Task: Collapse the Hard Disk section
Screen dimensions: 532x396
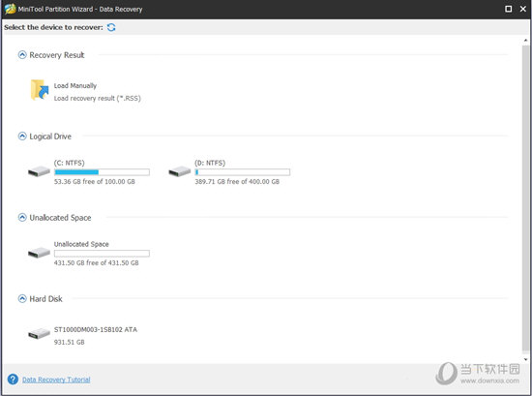Action: click(x=22, y=298)
